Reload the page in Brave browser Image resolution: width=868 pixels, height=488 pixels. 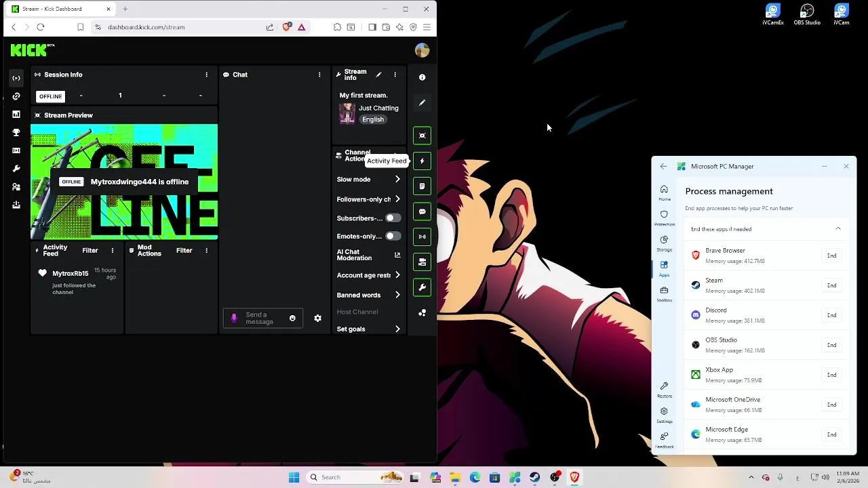pyautogui.click(x=41, y=27)
